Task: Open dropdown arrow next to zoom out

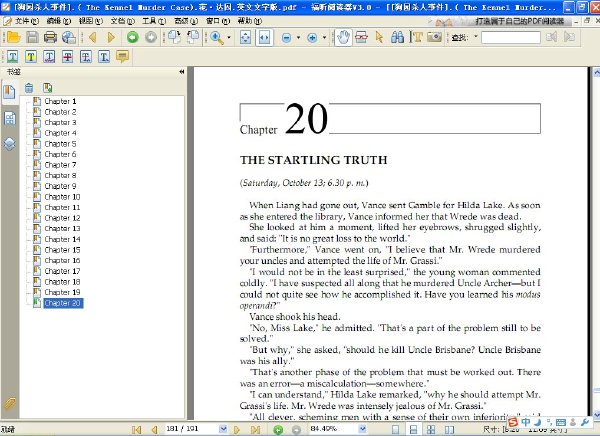Action: 298,38
